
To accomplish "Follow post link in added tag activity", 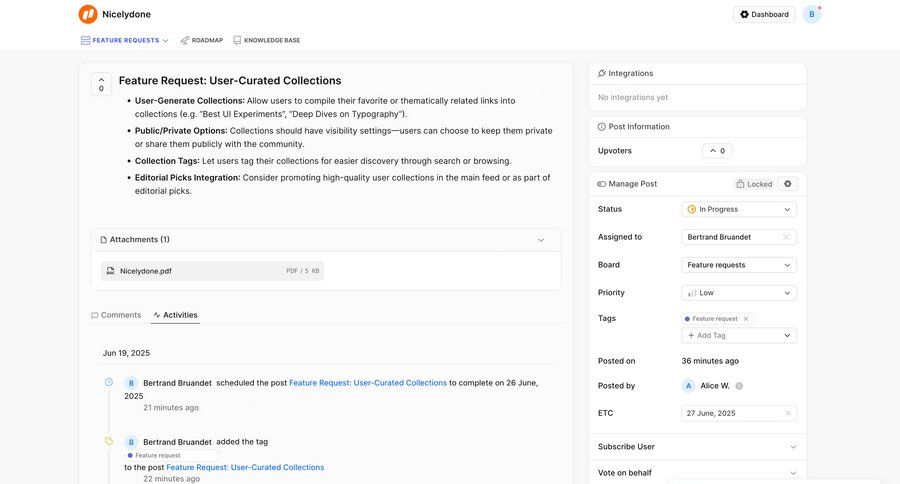I will [x=245, y=467].
